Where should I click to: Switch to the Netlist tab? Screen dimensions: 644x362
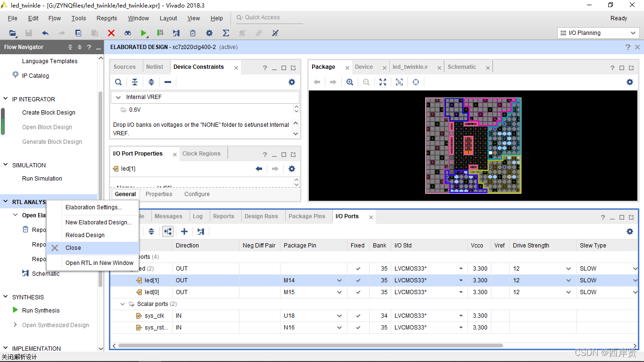[155, 67]
